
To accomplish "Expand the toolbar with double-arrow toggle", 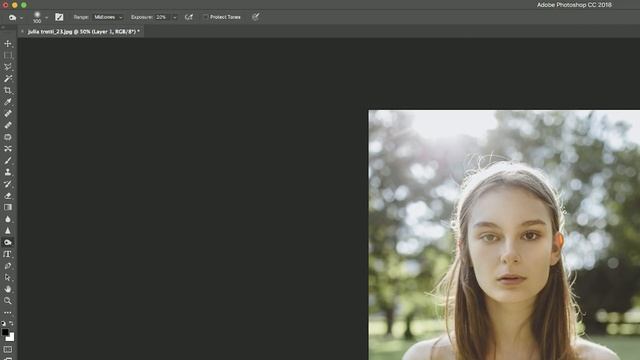I will tap(3, 27).
